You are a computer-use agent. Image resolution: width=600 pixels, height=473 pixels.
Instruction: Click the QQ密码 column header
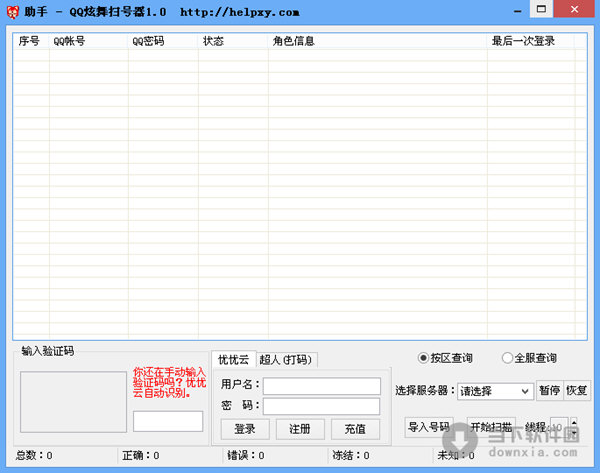163,41
